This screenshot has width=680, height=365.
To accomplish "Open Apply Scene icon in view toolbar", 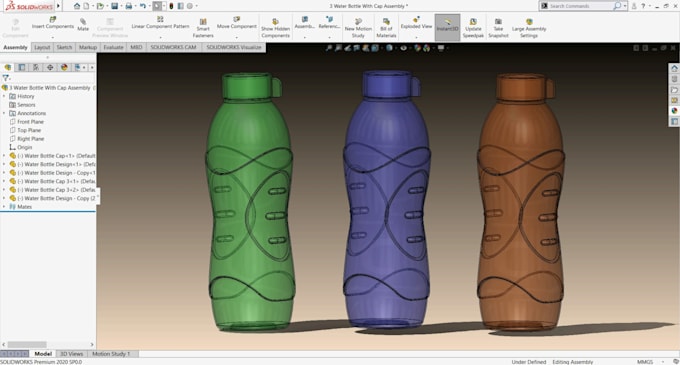I will click(427, 48).
